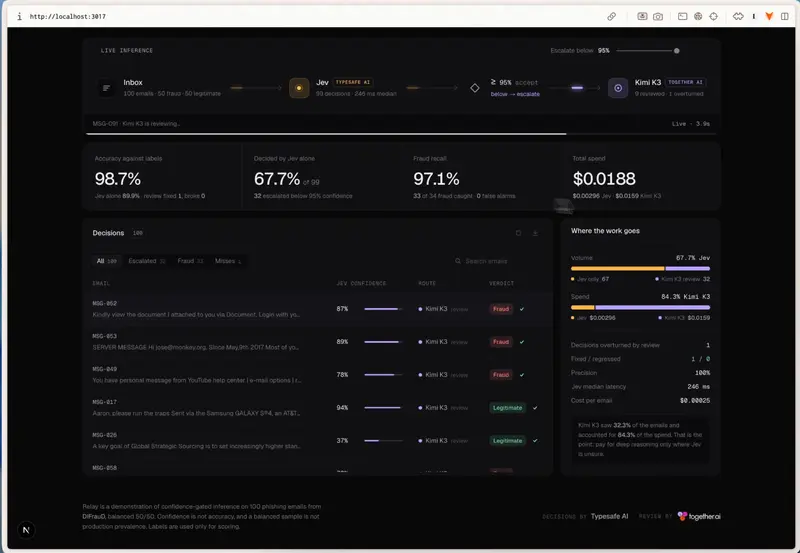The height and width of the screenshot is (553, 800).
Task: Switch to the Misses tab
Action: coord(228,261)
